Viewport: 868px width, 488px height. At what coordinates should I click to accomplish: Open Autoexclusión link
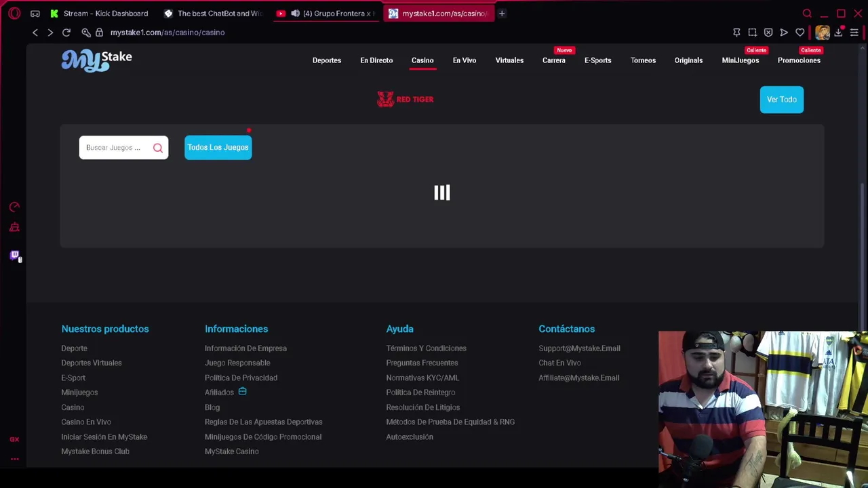pos(410,436)
